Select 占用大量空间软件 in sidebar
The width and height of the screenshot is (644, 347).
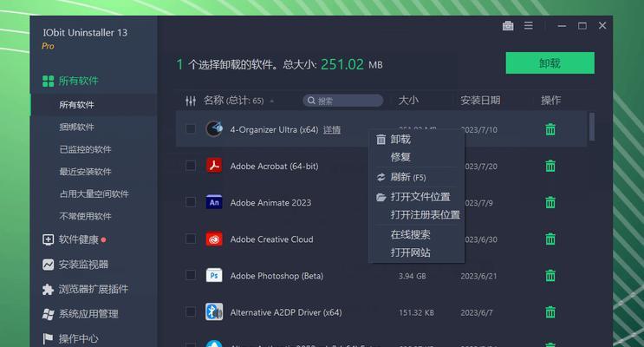(x=94, y=193)
